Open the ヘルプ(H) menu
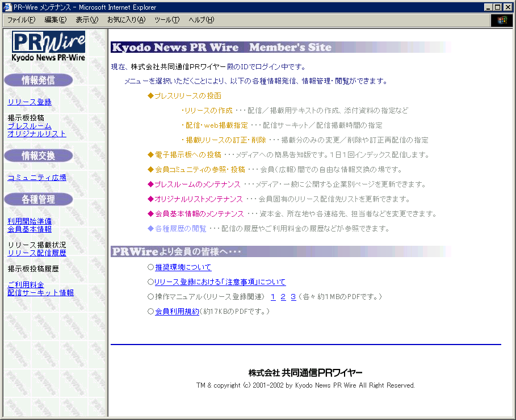 (201, 20)
